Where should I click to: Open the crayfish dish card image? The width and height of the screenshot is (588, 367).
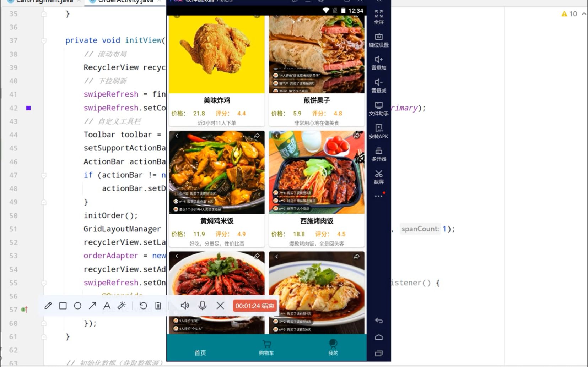click(217, 292)
